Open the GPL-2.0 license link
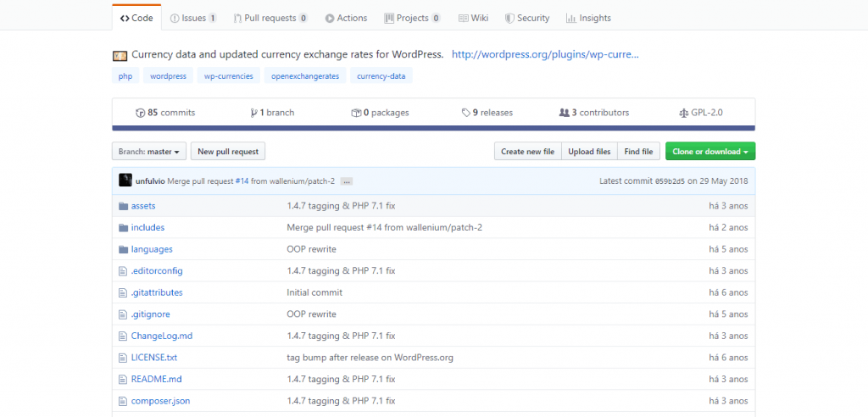The height and width of the screenshot is (417, 868). click(701, 113)
